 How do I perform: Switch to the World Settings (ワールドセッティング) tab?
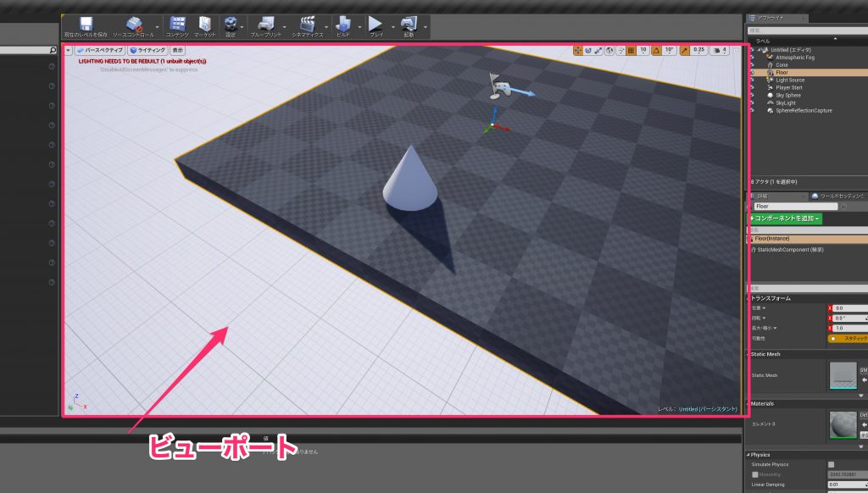coord(839,196)
